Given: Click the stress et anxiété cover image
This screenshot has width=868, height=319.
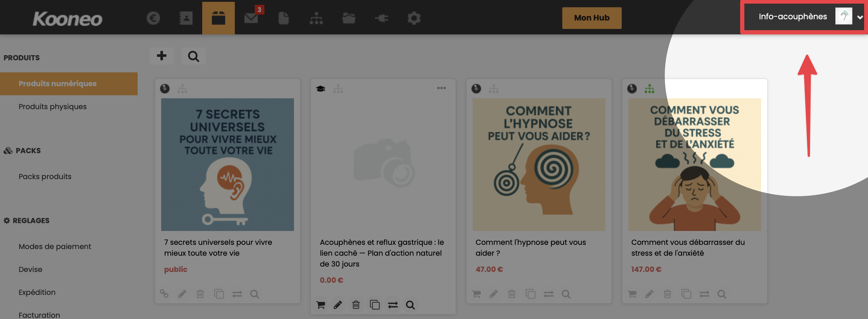Looking at the screenshot, I should pyautogui.click(x=694, y=165).
